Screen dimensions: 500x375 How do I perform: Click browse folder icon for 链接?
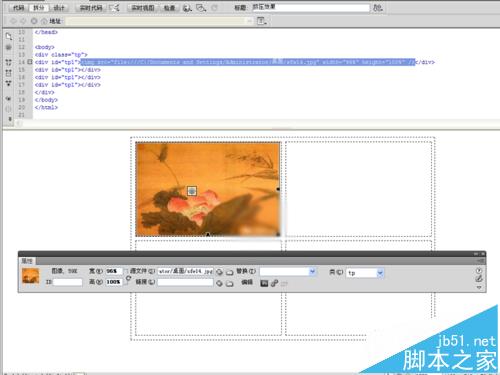[230, 283]
